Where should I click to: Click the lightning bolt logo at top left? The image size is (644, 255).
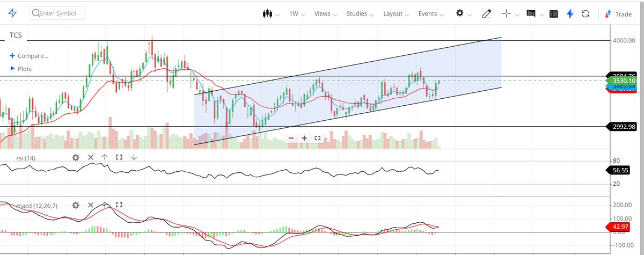[x=12, y=13]
